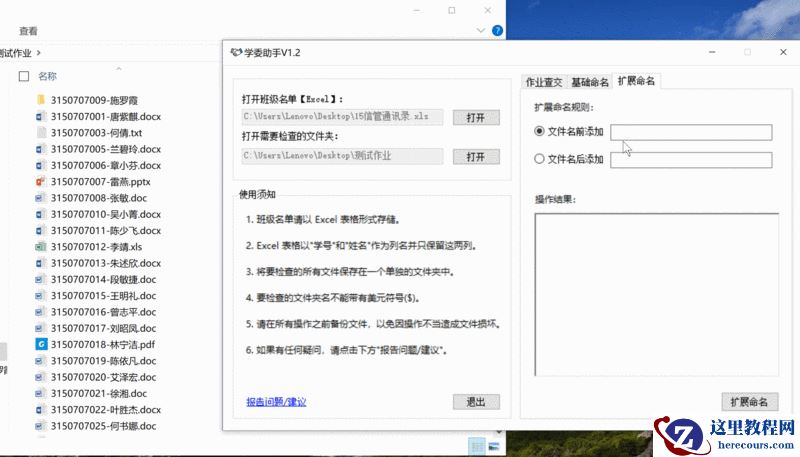Select the 3150707017-刘昭凤.doc icon

click(x=41, y=328)
